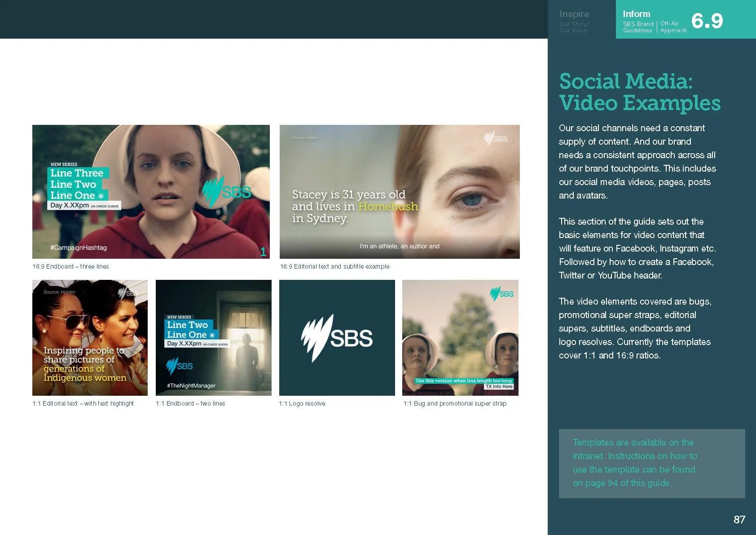Screen dimensions: 756x535
Task: Click the teal number 1 on the endboard
Action: [264, 252]
